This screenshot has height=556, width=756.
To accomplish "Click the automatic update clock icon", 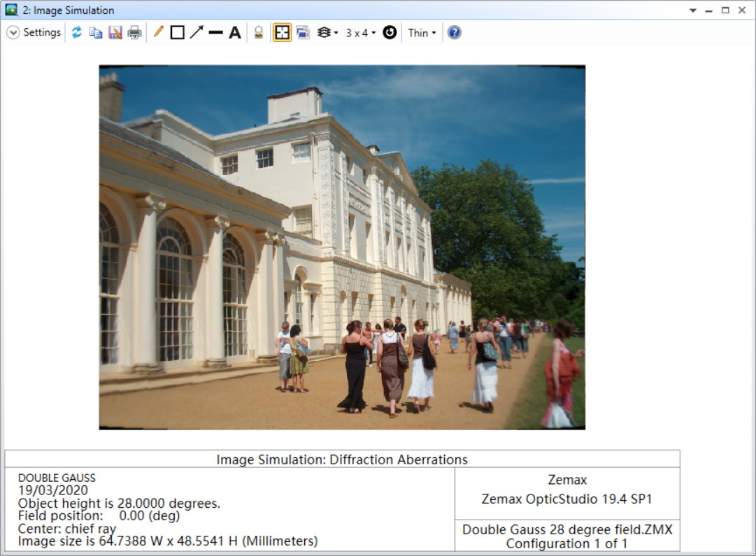I will 390,32.
